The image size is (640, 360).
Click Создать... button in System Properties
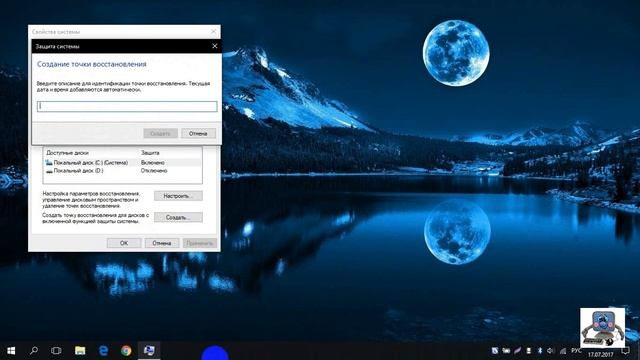(178, 218)
